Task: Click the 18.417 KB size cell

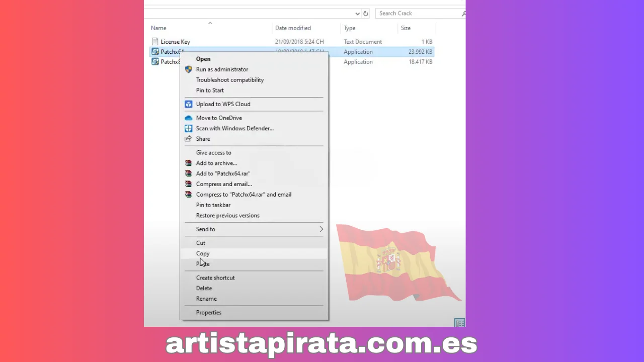Action: [x=421, y=62]
